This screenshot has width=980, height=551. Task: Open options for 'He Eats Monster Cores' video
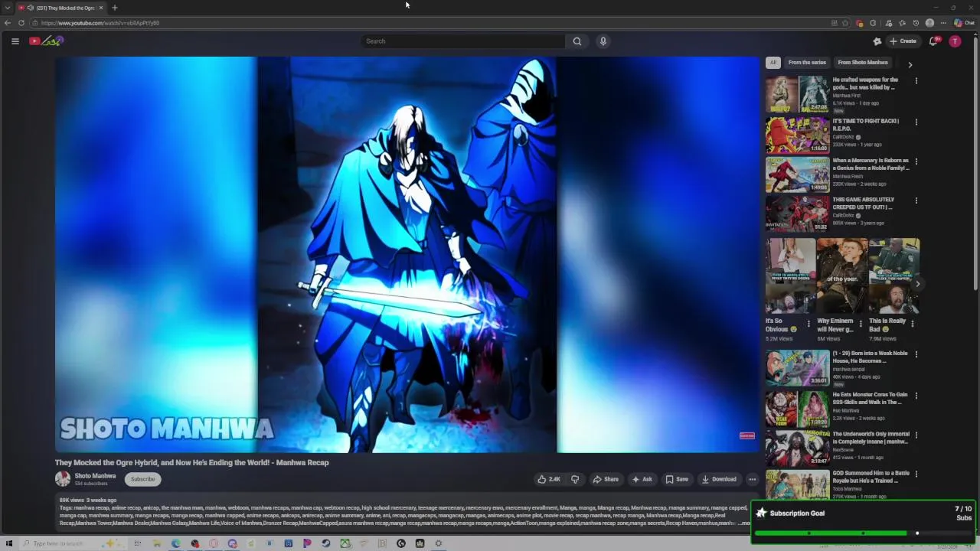(916, 396)
